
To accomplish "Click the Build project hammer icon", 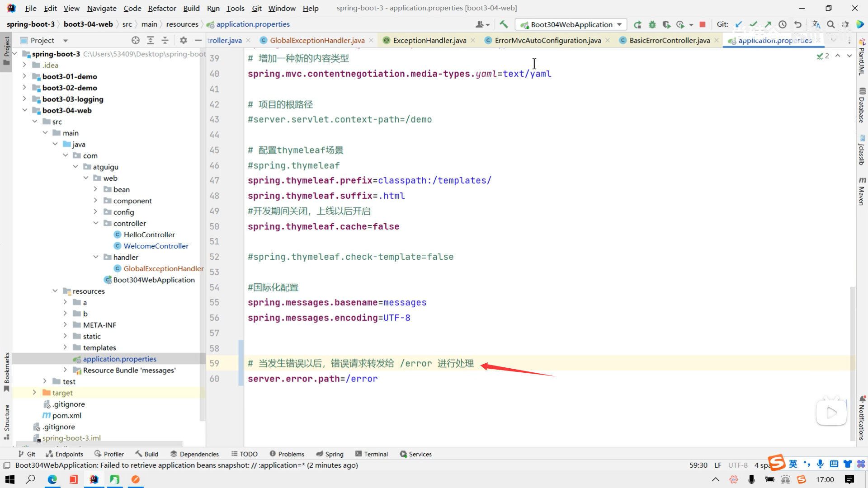I will (504, 24).
